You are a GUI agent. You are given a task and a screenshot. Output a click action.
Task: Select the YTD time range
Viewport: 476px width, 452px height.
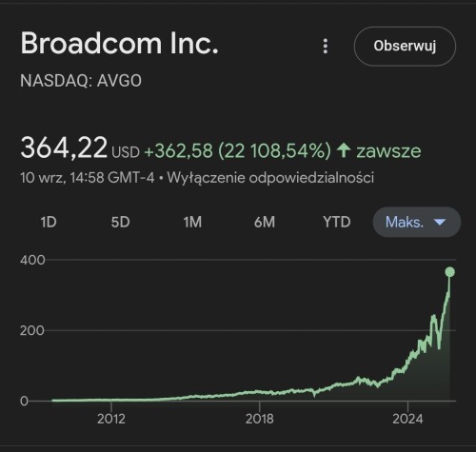[337, 222]
